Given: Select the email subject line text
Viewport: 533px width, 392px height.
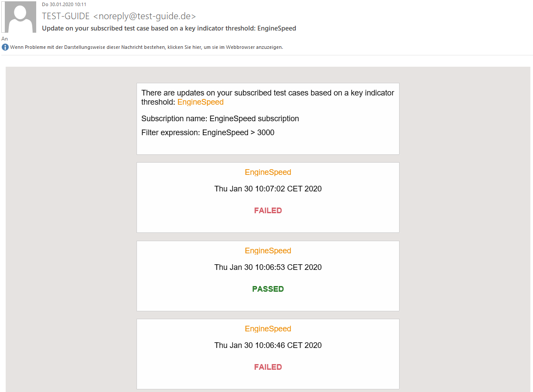Looking at the screenshot, I should (x=169, y=28).
